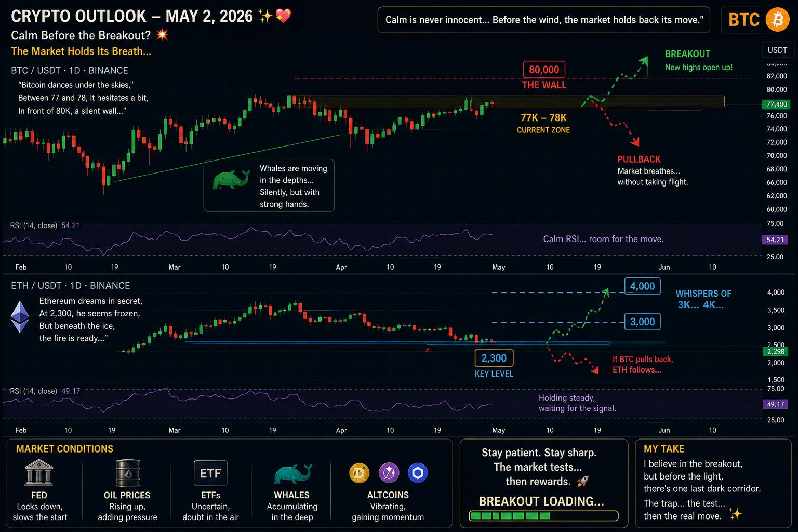This screenshot has width=798, height=532.
Task: Click the pink sparkling heart emoji
Action: click(x=283, y=16)
